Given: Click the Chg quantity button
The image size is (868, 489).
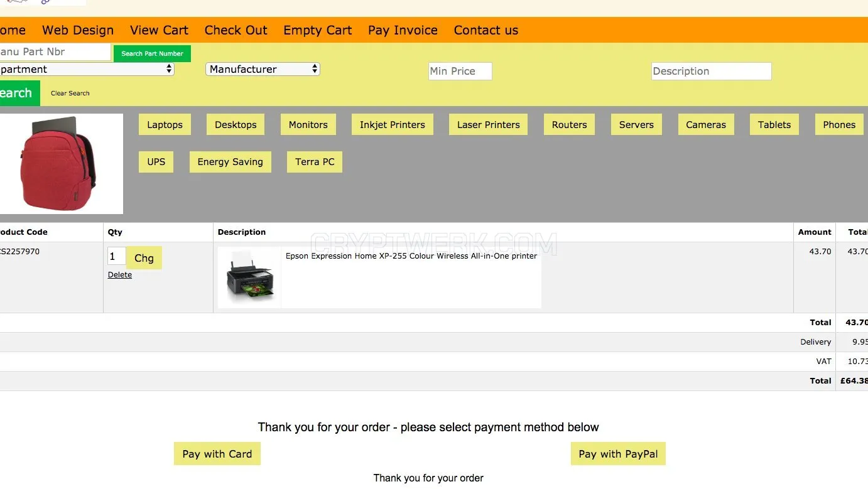Looking at the screenshot, I should (x=144, y=258).
